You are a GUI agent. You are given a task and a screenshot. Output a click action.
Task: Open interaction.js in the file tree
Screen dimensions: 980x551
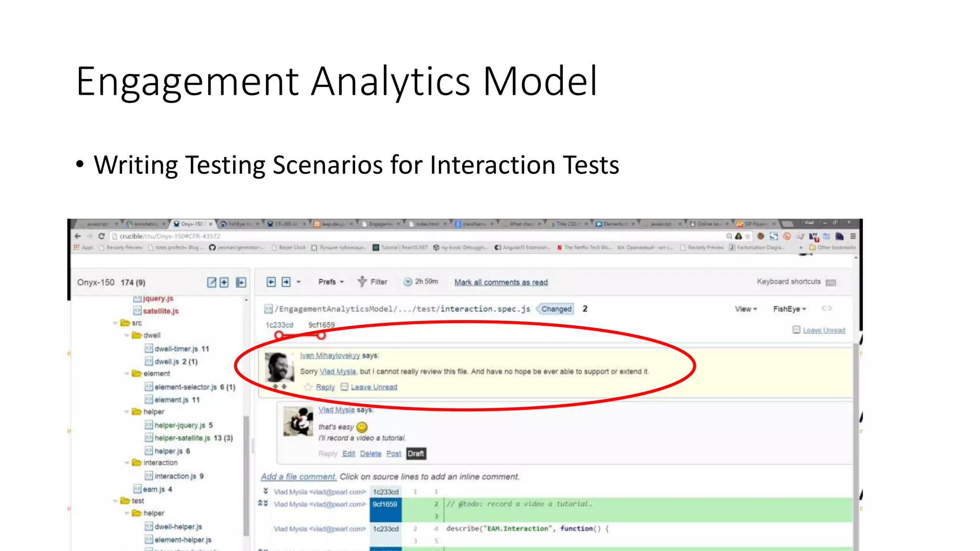(x=175, y=476)
